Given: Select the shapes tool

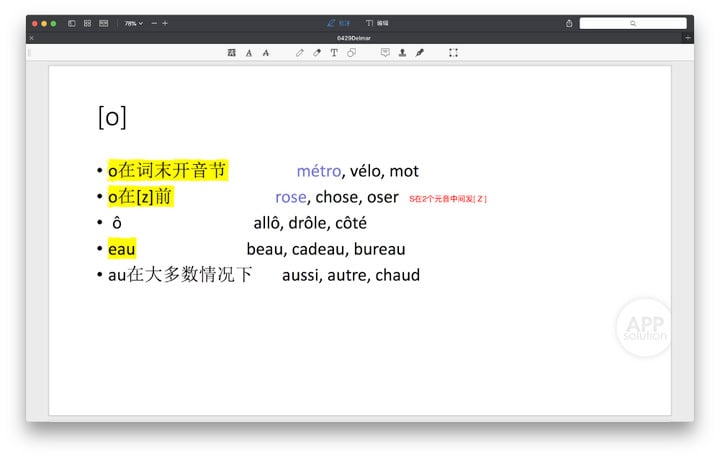Looking at the screenshot, I should coord(351,53).
